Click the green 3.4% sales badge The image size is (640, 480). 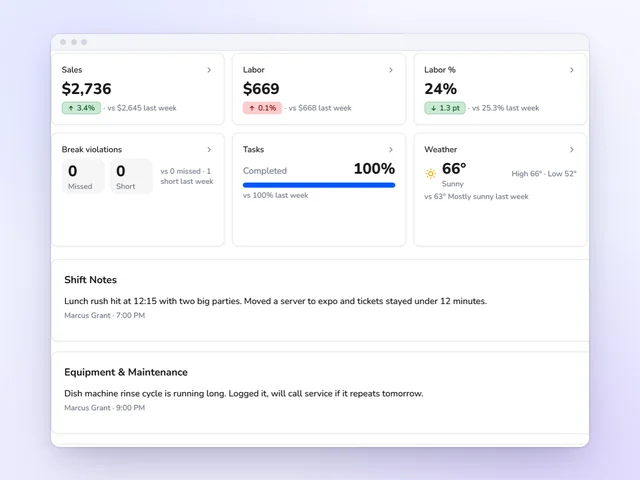pyautogui.click(x=81, y=108)
